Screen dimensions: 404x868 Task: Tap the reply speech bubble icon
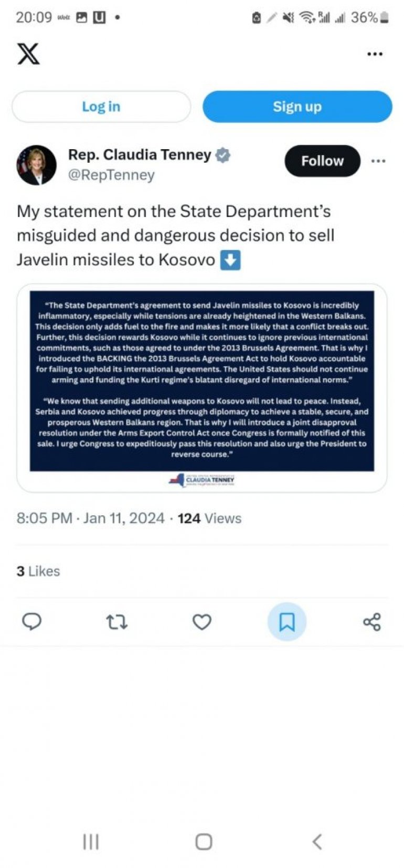pyautogui.click(x=31, y=622)
